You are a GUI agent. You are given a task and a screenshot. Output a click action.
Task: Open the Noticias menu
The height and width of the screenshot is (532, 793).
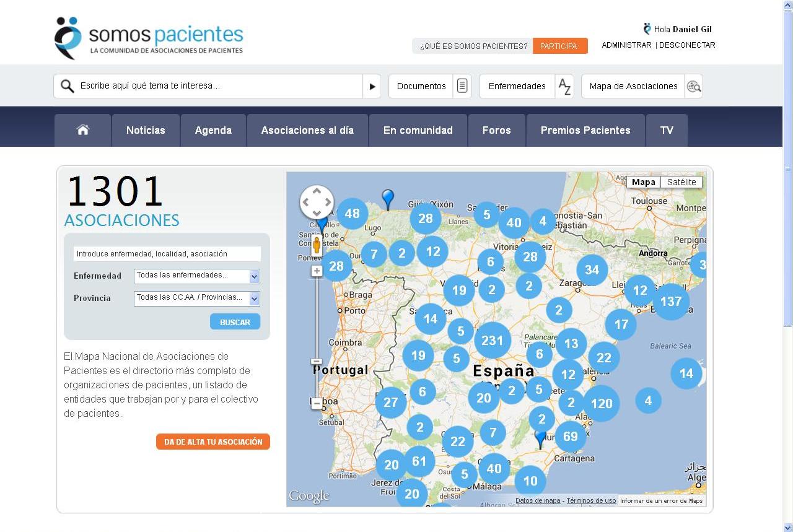pos(146,130)
